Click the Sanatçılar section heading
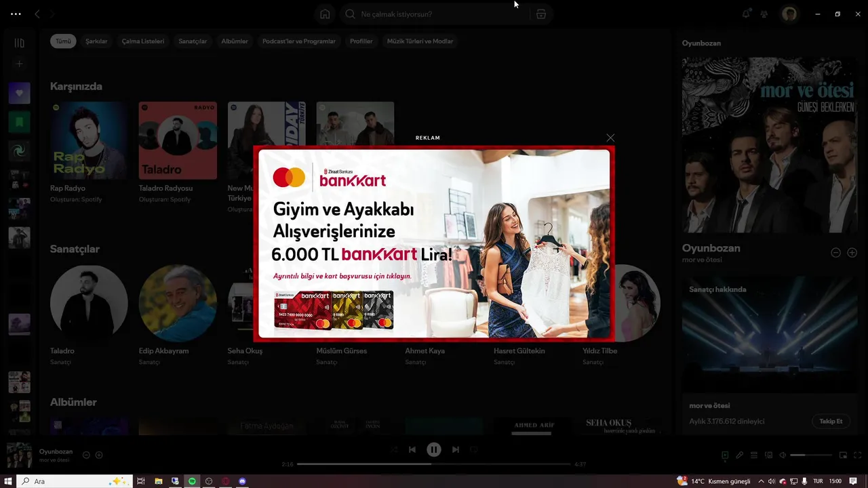Screen dimensions: 868x488 [75, 249]
